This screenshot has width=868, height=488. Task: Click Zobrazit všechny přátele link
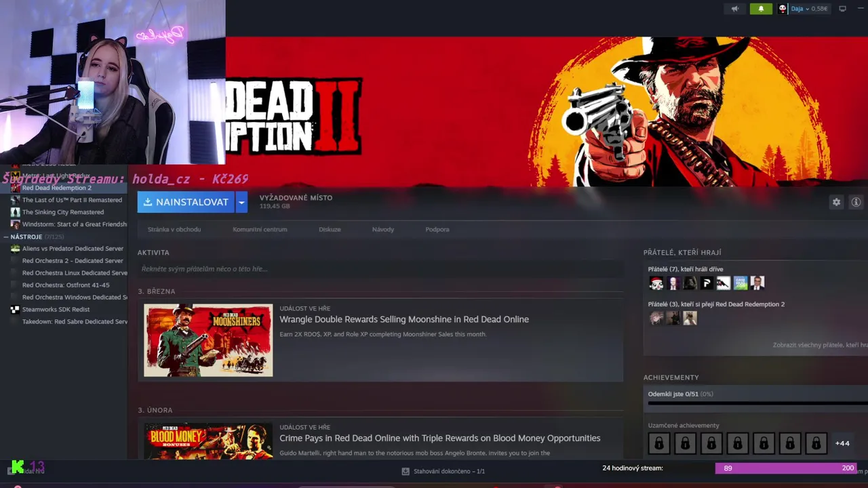coord(820,345)
